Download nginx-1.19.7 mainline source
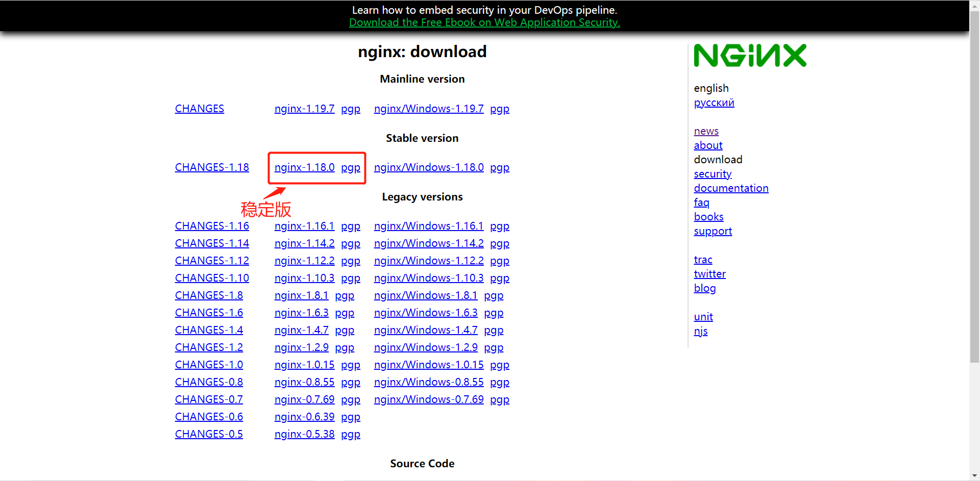 pyautogui.click(x=304, y=109)
